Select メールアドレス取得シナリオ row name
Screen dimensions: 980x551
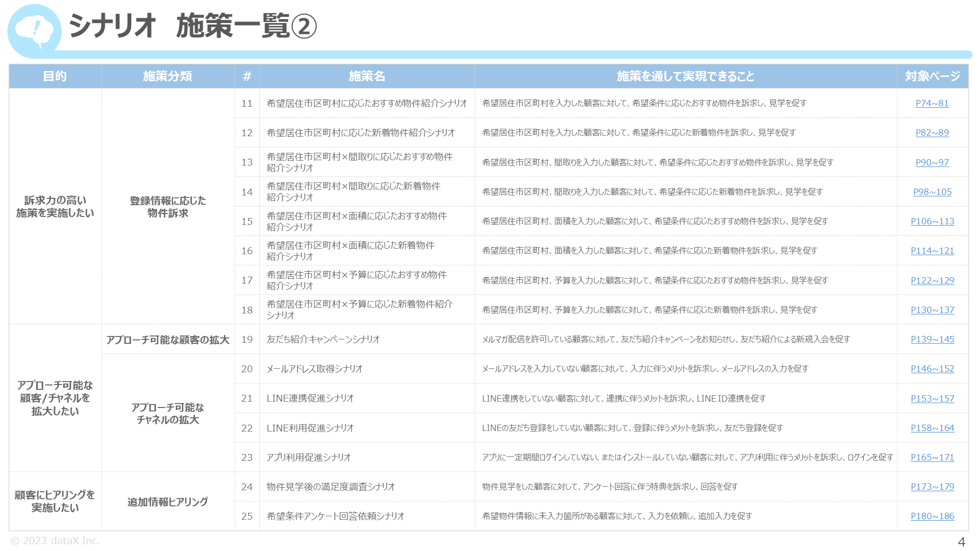(314, 369)
